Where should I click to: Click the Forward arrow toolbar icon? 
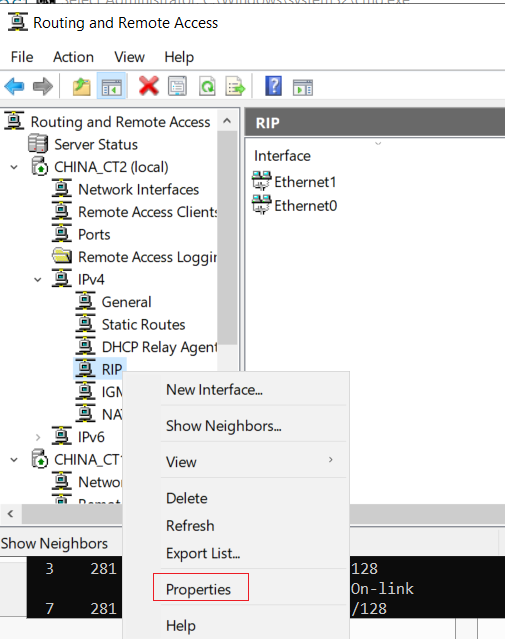pos(43,86)
